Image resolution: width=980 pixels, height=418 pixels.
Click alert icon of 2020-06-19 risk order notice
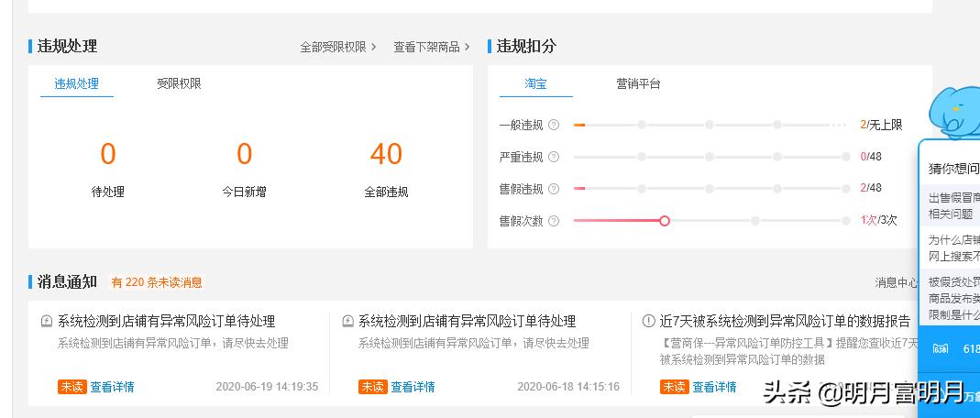(46, 321)
